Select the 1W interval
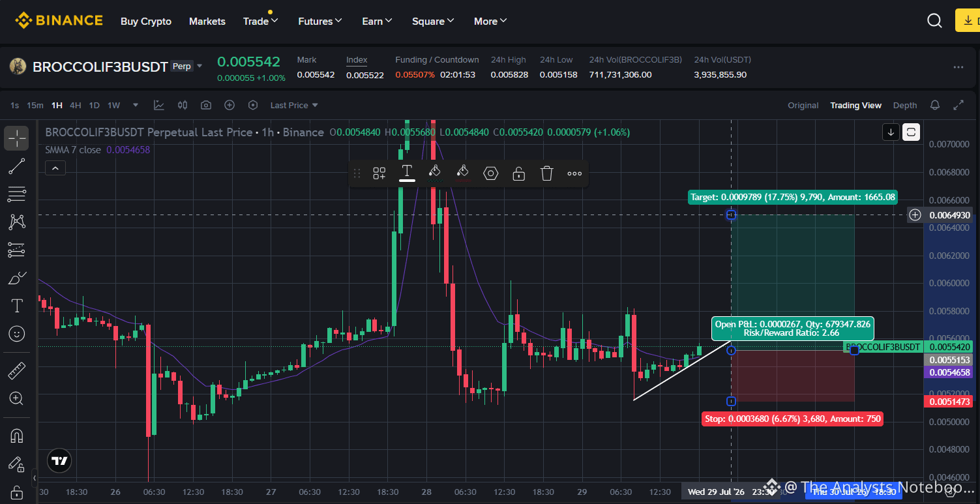This screenshot has height=504, width=980. pyautogui.click(x=114, y=105)
